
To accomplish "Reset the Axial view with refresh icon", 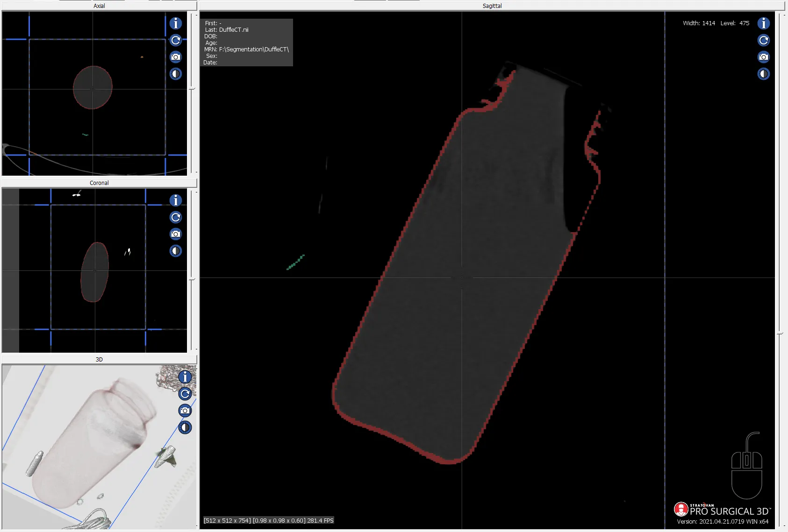I will [176, 40].
